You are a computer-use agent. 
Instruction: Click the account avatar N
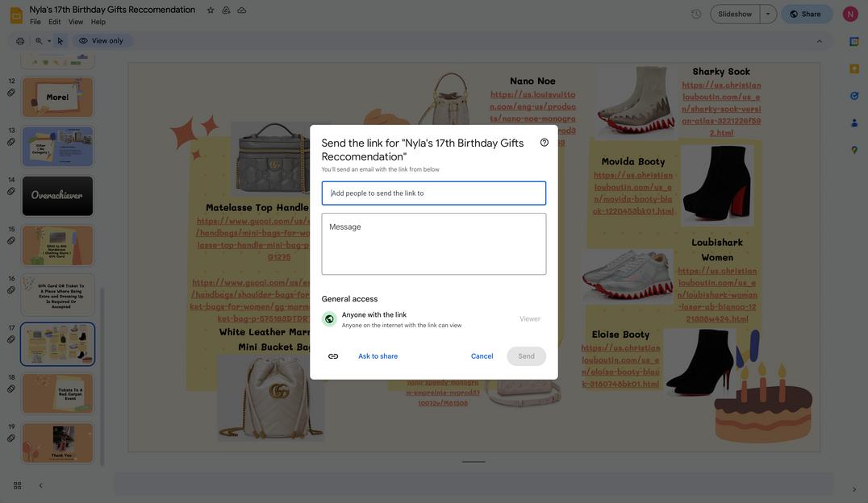pyautogui.click(x=850, y=14)
